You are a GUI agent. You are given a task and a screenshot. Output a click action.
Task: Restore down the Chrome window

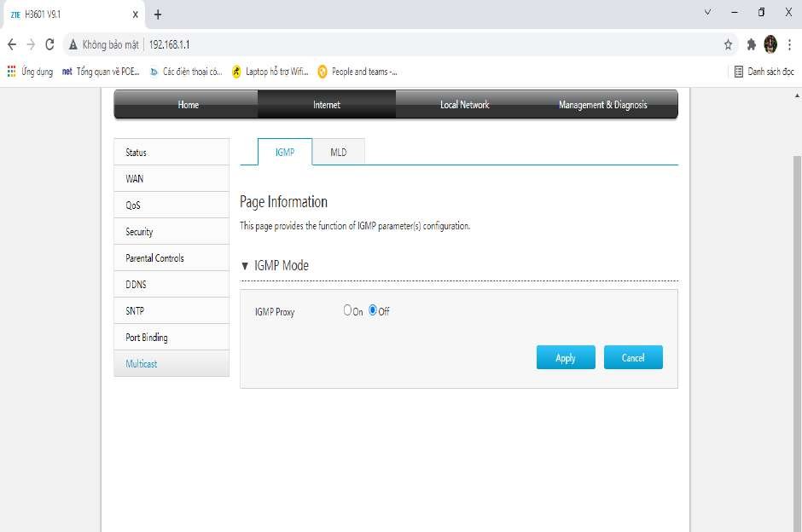pyautogui.click(x=761, y=12)
